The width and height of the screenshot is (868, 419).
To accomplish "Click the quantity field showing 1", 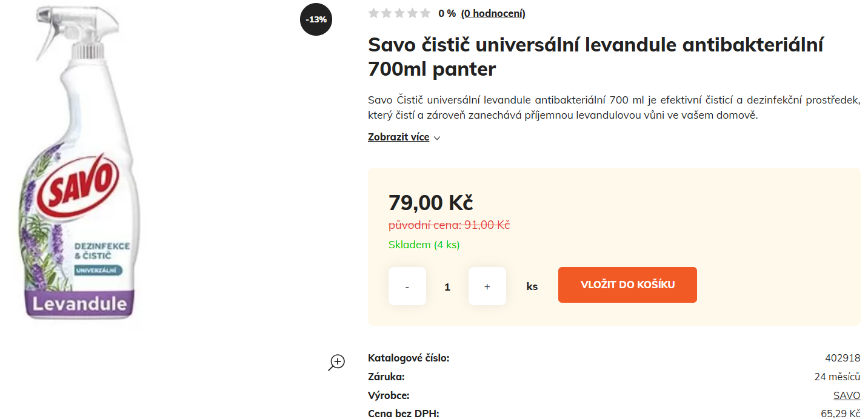I will coord(447,287).
